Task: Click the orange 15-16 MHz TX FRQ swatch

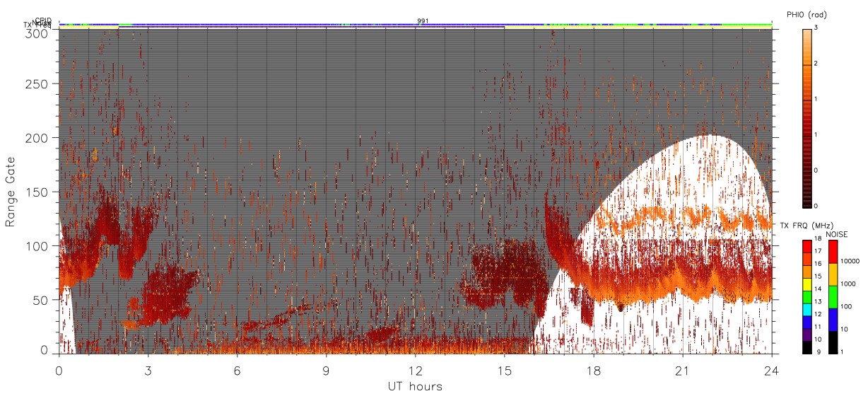Action: point(807,271)
